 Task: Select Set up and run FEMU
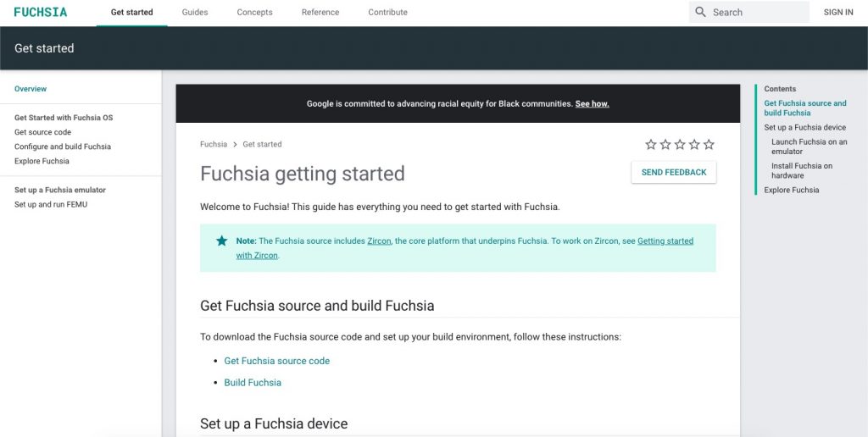51,204
